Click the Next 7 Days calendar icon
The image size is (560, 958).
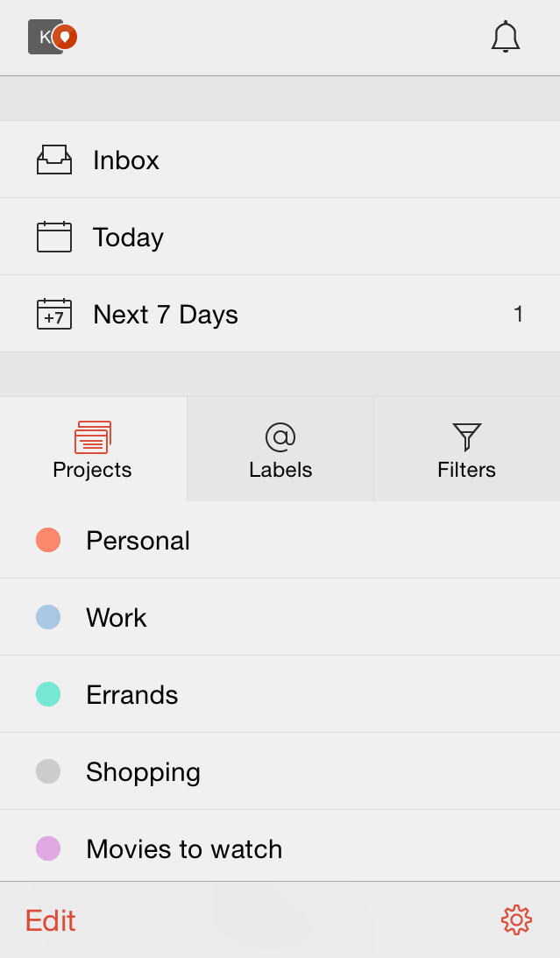tap(54, 314)
